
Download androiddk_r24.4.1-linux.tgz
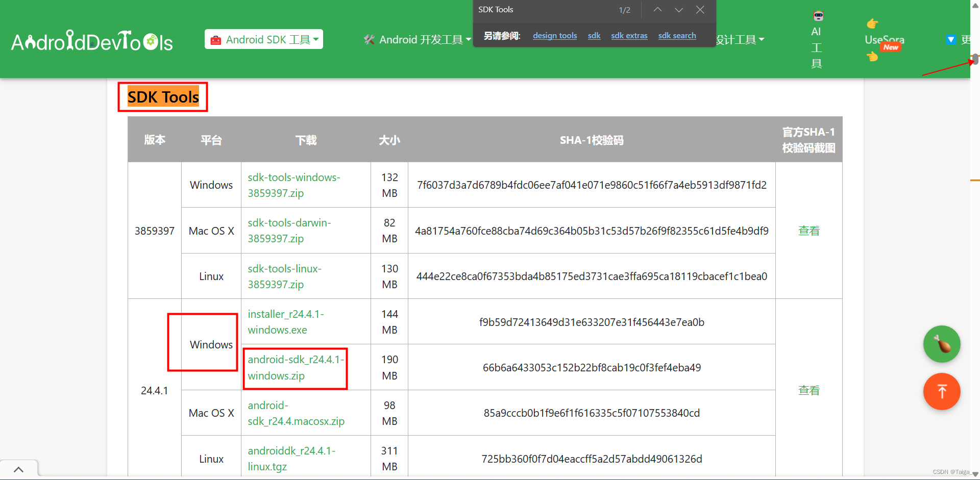(x=291, y=459)
